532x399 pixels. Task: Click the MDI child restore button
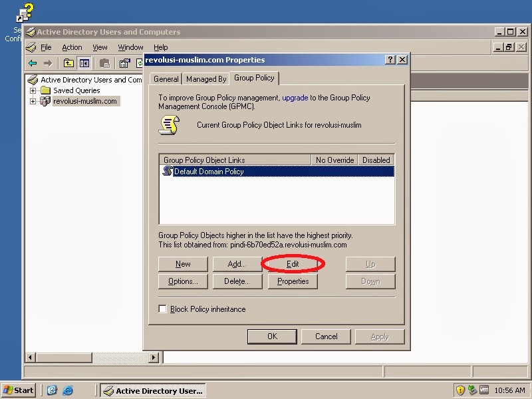(x=509, y=47)
